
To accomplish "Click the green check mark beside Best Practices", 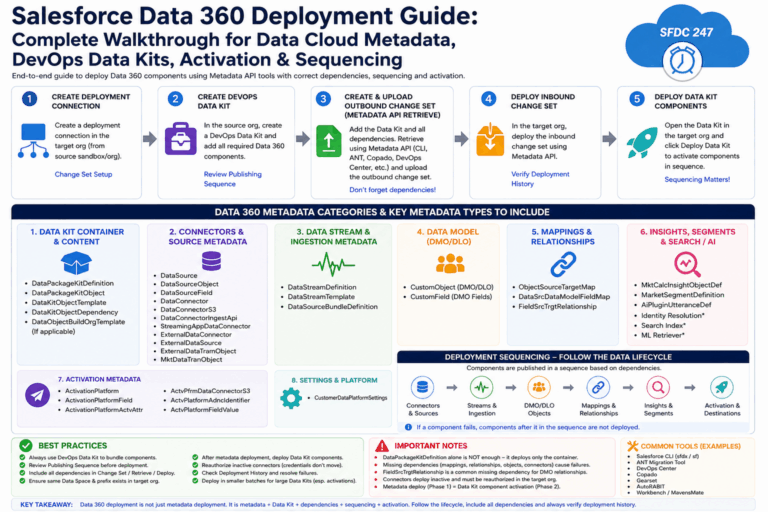I will pos(25,445).
